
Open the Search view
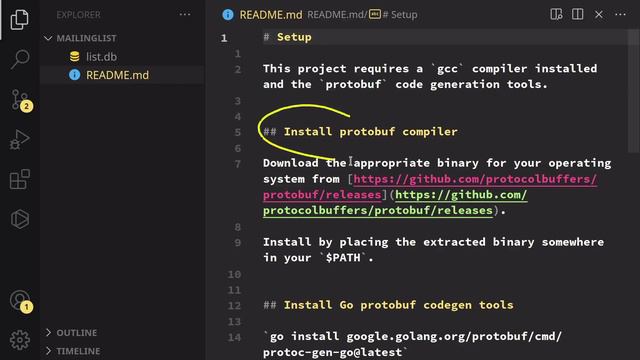pos(20,59)
